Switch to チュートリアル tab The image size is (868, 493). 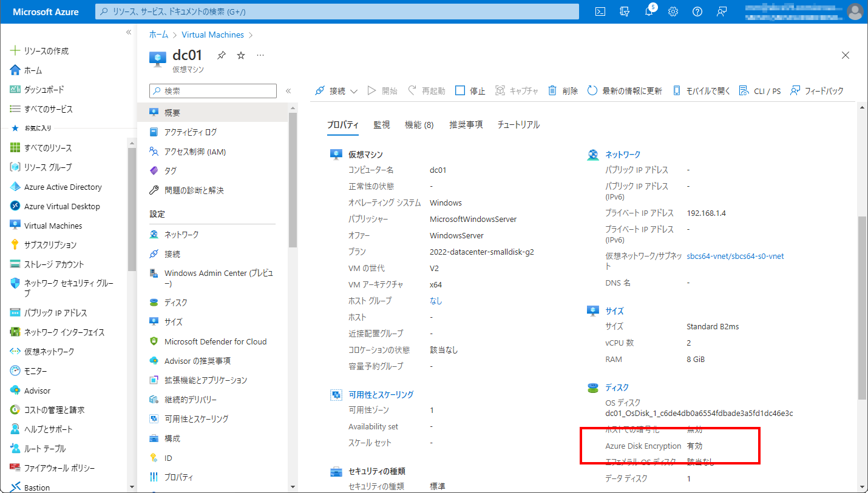point(518,125)
